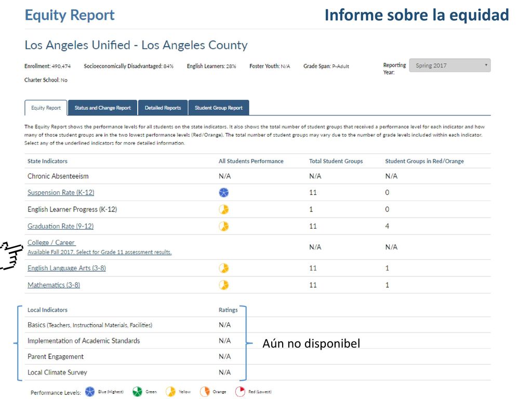The height and width of the screenshot is (399, 532).
Task: Click Mathematics row's Red/Orange count of 1
Action: pyautogui.click(x=387, y=285)
